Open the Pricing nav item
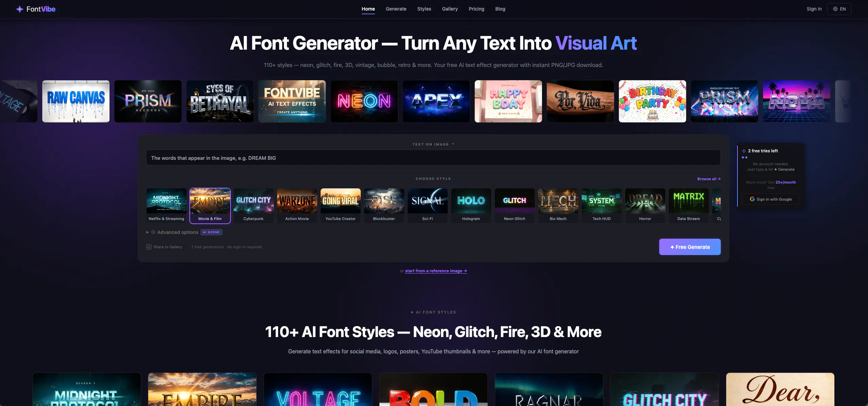This screenshot has height=406, width=868. click(476, 9)
